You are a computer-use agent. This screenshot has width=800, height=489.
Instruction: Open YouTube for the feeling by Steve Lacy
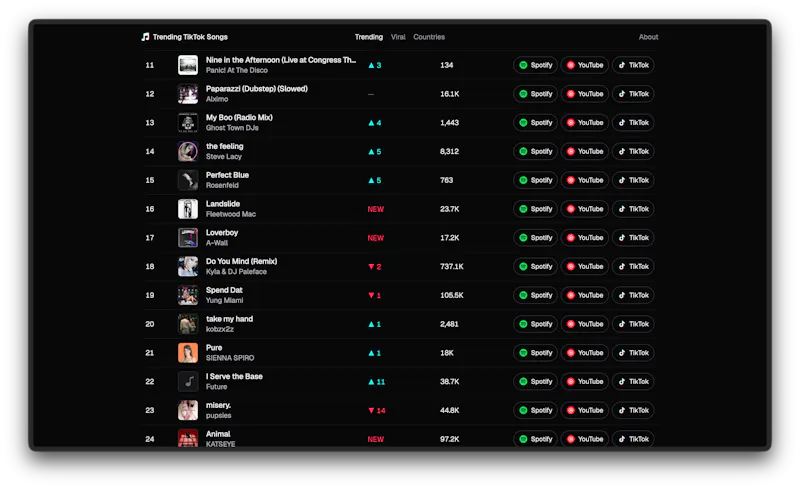click(x=585, y=151)
